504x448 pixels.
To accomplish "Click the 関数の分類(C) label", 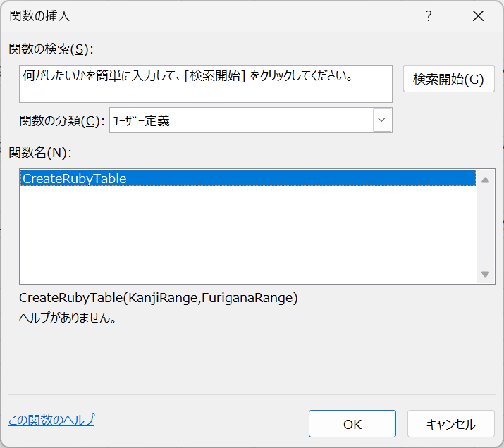I will (x=62, y=121).
